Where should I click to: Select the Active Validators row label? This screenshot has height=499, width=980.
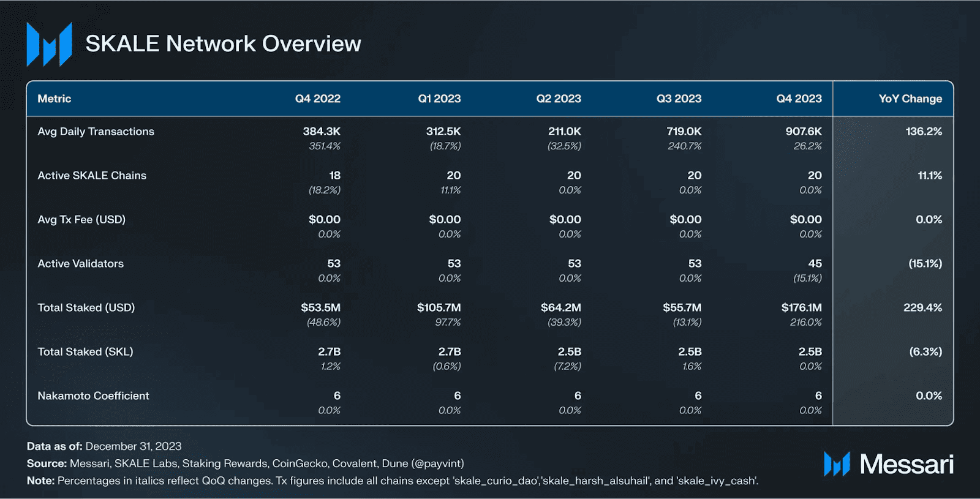(x=81, y=264)
